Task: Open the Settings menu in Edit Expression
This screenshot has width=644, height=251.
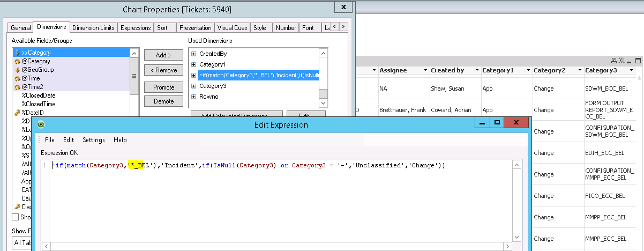Action: point(94,140)
